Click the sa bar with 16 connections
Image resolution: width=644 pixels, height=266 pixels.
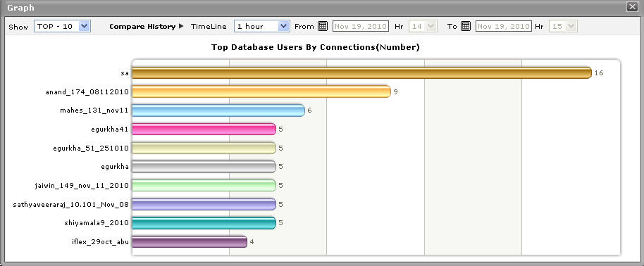click(362, 73)
